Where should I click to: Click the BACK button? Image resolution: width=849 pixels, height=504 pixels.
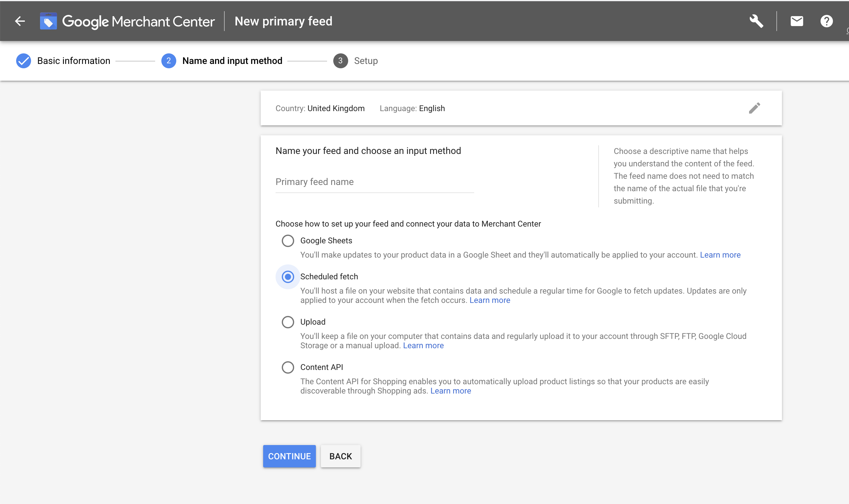click(340, 456)
